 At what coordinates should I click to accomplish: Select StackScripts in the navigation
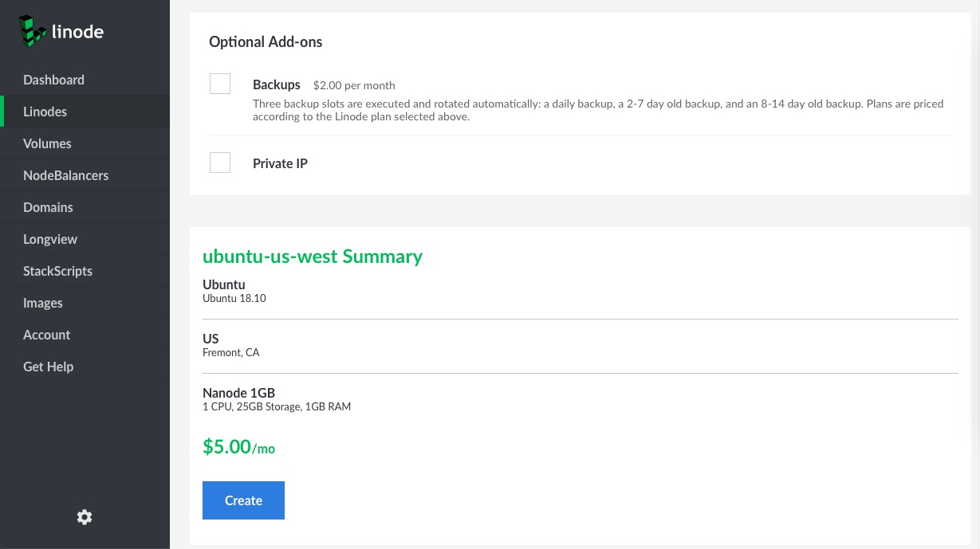pyautogui.click(x=57, y=271)
